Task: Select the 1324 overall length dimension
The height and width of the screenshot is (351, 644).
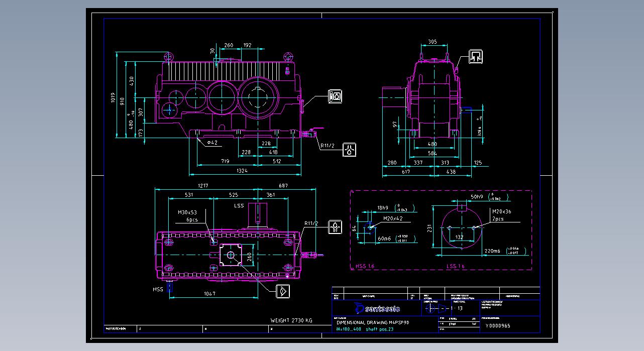Action: coord(242,171)
